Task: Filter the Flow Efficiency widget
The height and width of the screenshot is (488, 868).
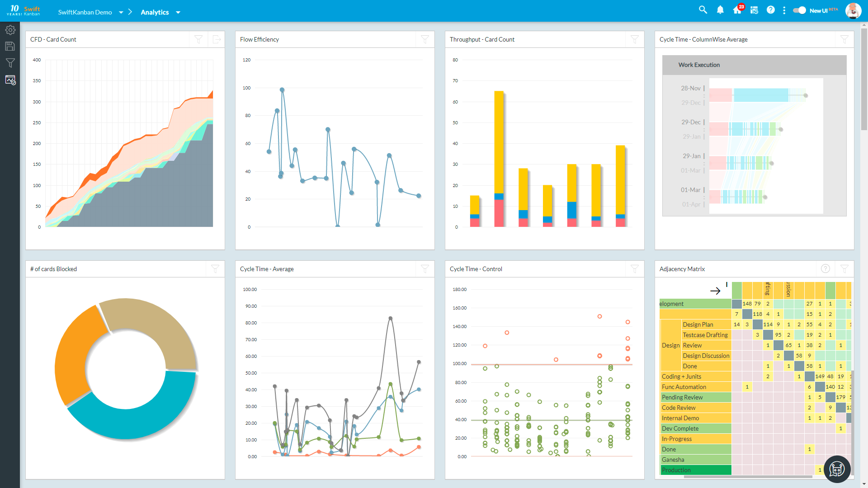Action: (x=425, y=39)
